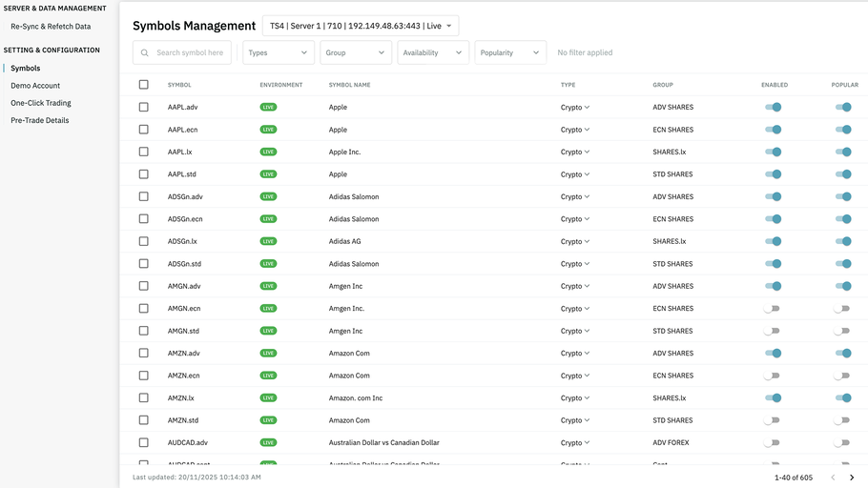The height and width of the screenshot is (488, 868).
Task: Click the Symbol column header
Action: [179, 85]
